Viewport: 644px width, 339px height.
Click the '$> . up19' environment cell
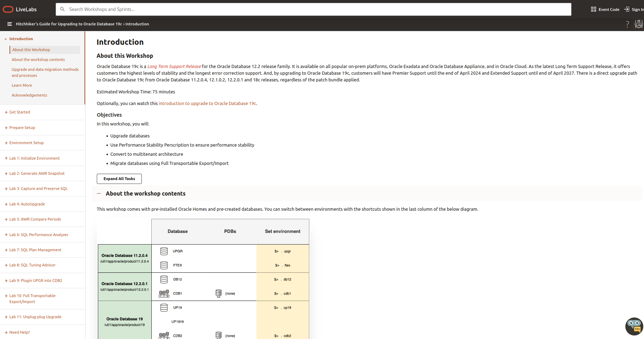click(x=283, y=308)
